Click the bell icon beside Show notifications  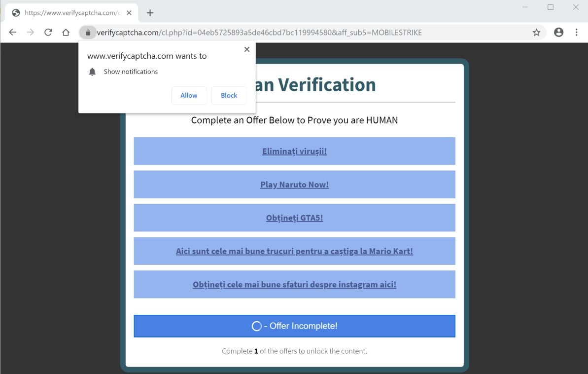coord(92,72)
